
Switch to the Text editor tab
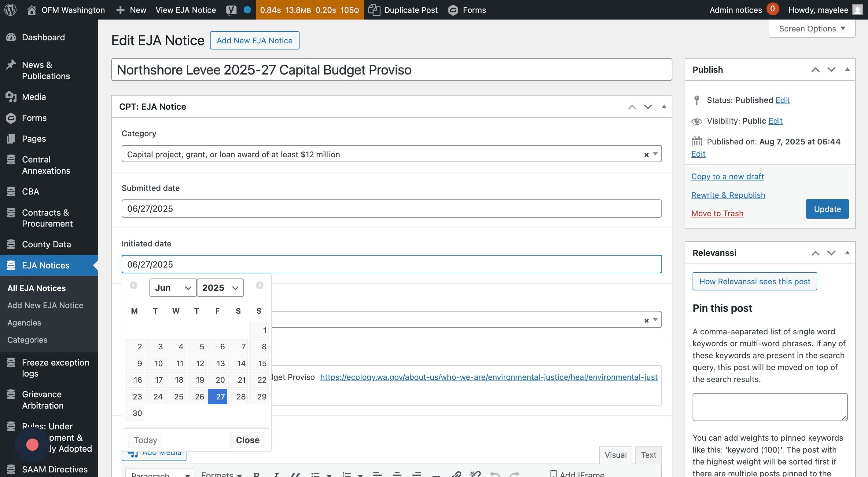(648, 455)
